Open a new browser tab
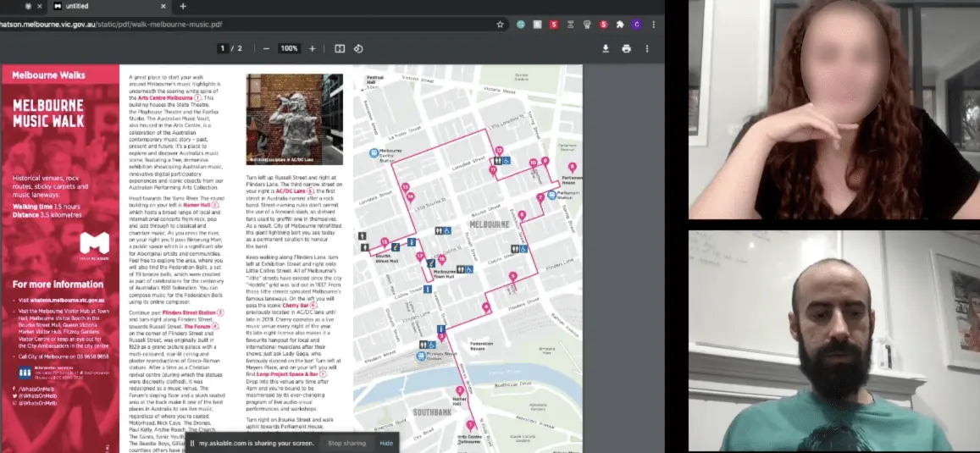The height and width of the screenshot is (453, 980). (x=183, y=6)
